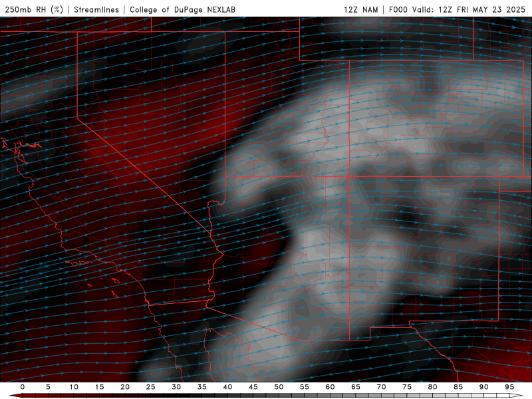
Task: Click the colorbar label "80"
Action: coord(432,387)
